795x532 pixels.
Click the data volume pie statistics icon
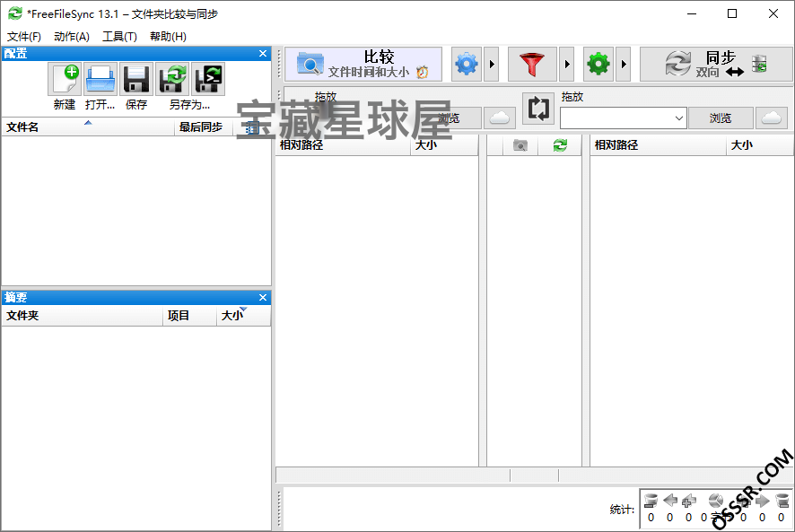[716, 501]
